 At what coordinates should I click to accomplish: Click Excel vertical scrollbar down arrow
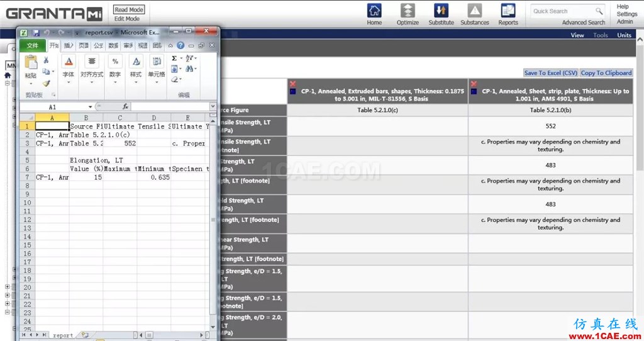click(213, 327)
